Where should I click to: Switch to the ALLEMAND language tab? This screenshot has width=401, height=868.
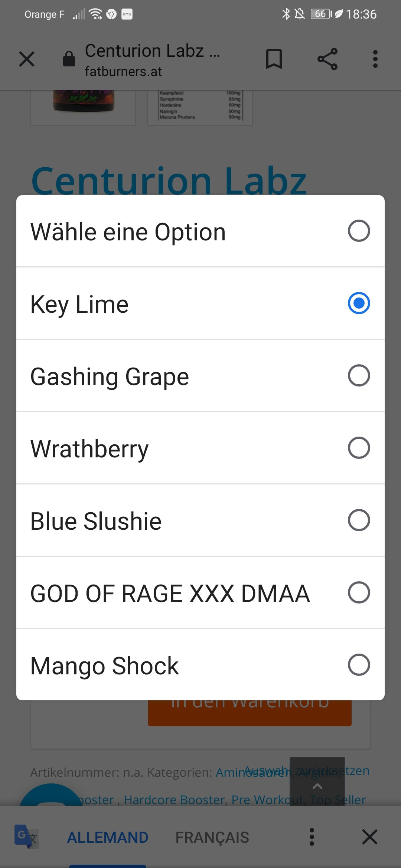[108, 837]
